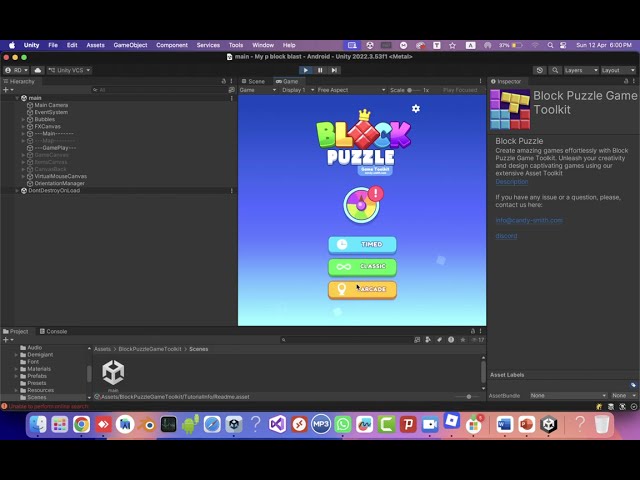640x480 pixels.
Task: Toggle favorites star in Project panel
Action: (x=462, y=340)
